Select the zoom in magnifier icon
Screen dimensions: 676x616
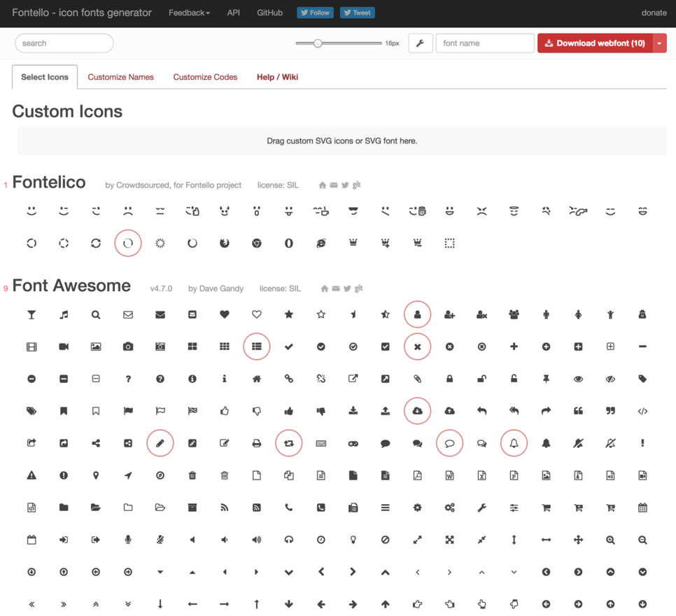[x=610, y=540]
